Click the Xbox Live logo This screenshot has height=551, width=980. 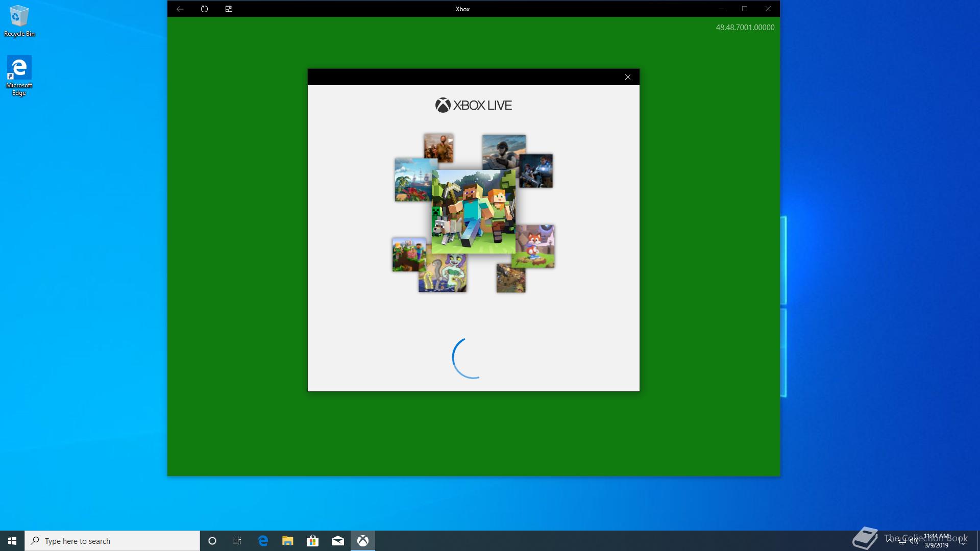473,105
